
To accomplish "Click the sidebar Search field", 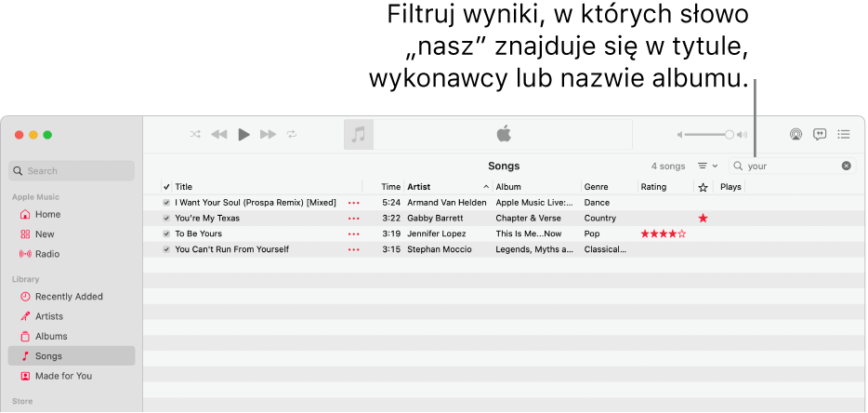I will pos(72,171).
